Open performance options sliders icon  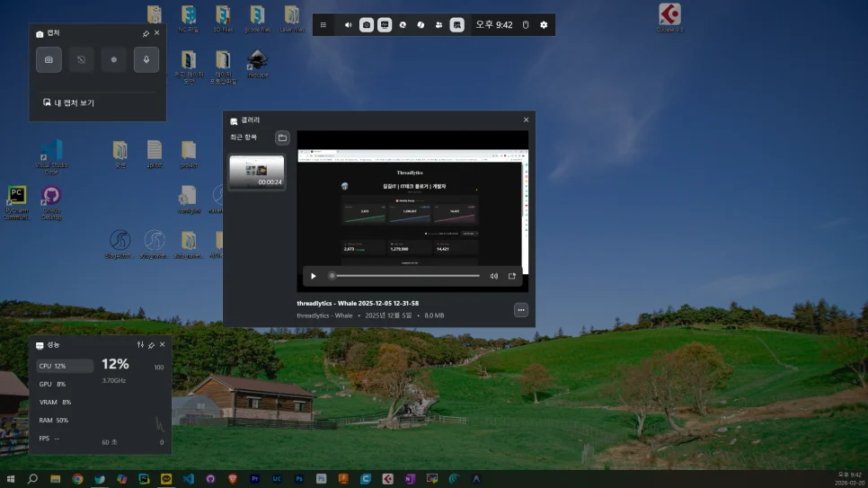(140, 344)
